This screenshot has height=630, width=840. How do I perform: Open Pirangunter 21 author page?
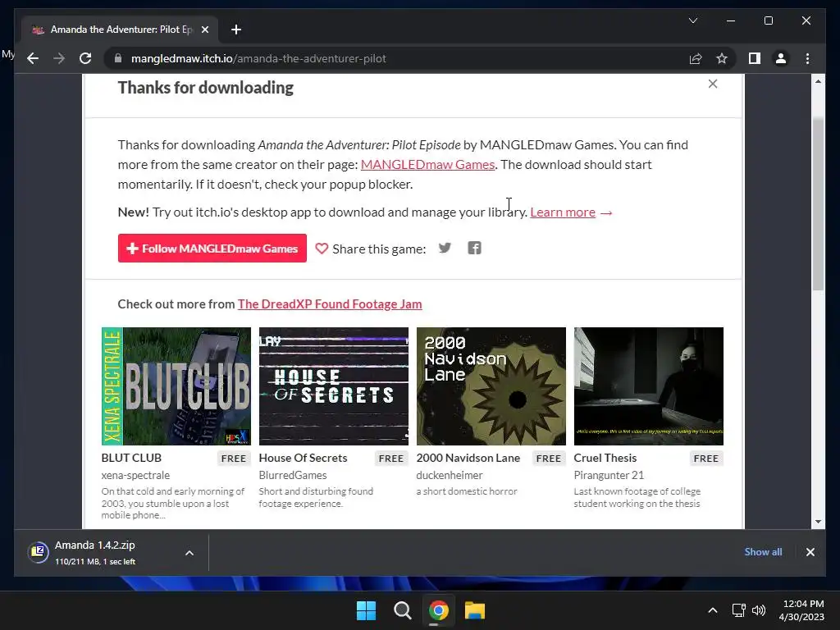[x=609, y=475]
